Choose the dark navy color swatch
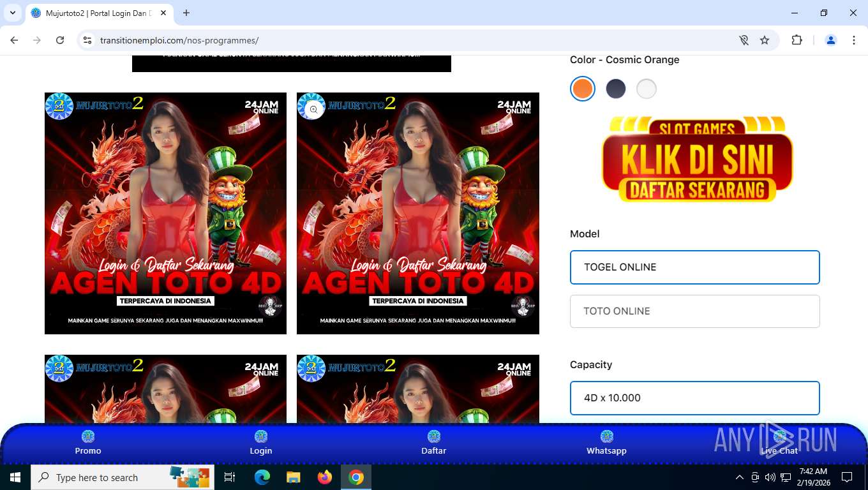Viewport: 868px width, 490px height. [x=616, y=89]
